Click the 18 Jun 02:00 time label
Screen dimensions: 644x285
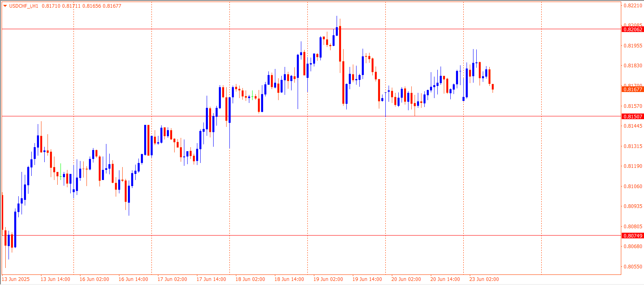pyautogui.click(x=250, y=279)
